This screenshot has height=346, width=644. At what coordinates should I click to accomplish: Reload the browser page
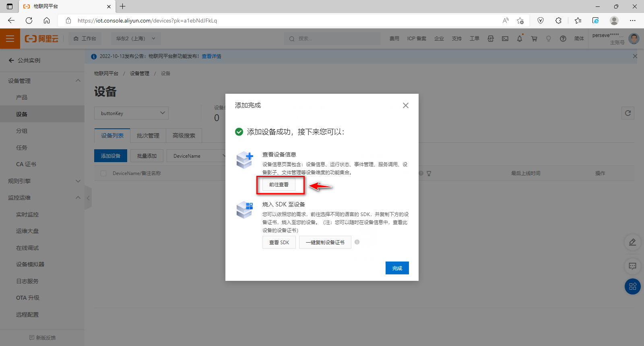[x=29, y=21]
